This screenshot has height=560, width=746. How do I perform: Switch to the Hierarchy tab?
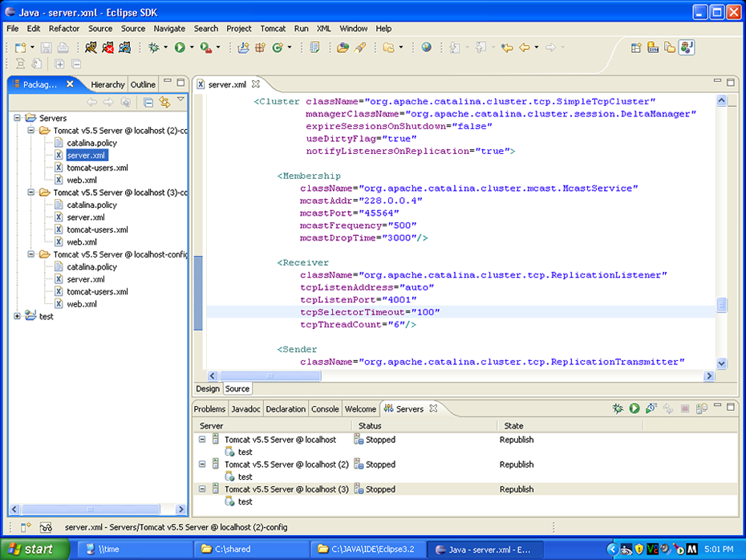pyautogui.click(x=107, y=84)
